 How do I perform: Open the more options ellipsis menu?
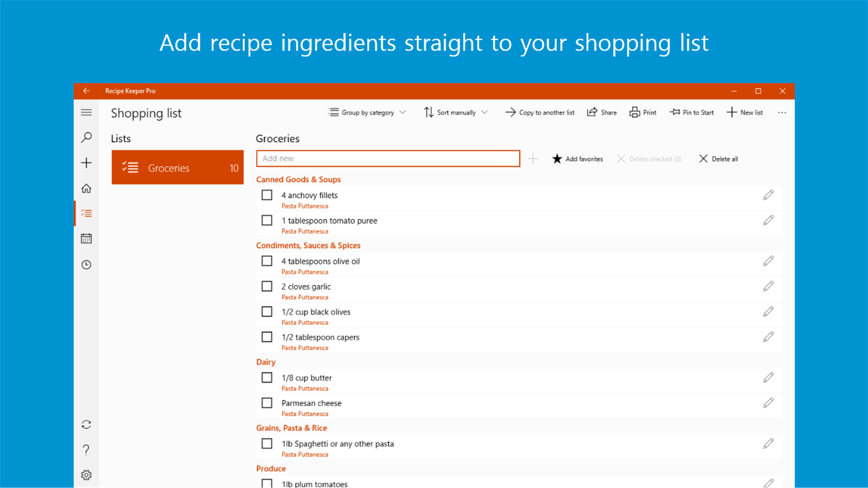point(782,113)
